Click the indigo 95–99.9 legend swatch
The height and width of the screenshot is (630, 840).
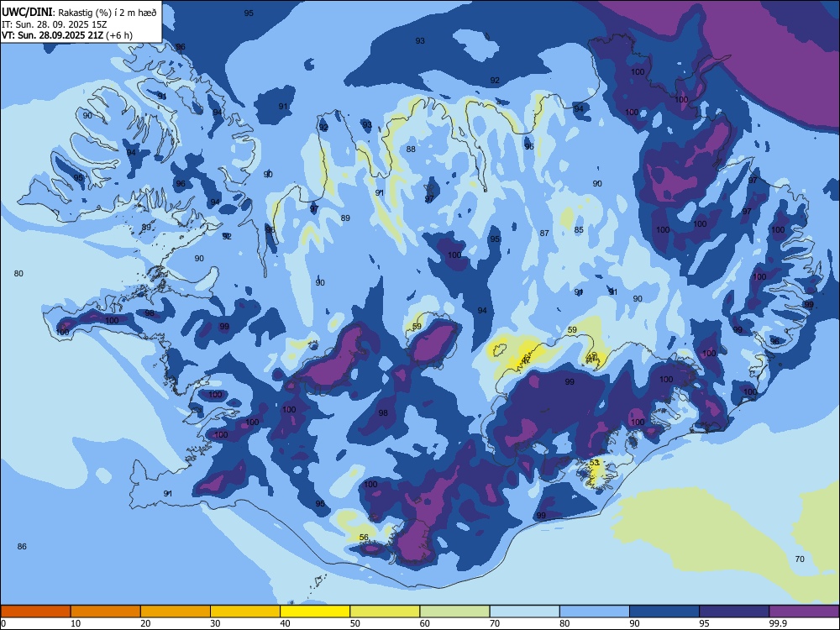(x=734, y=612)
